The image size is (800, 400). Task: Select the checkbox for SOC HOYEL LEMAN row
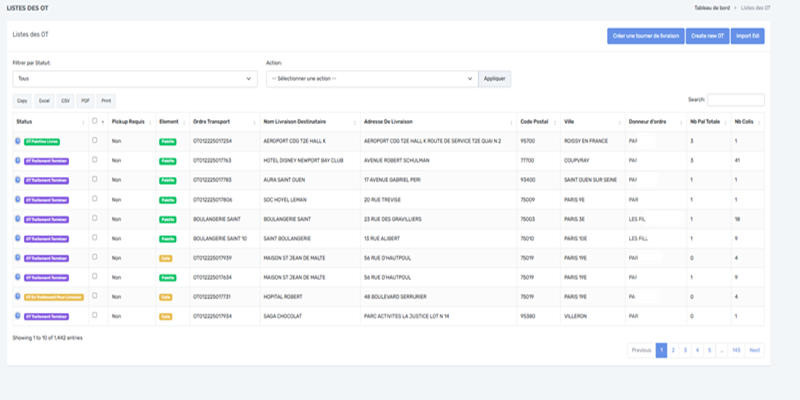(95, 199)
